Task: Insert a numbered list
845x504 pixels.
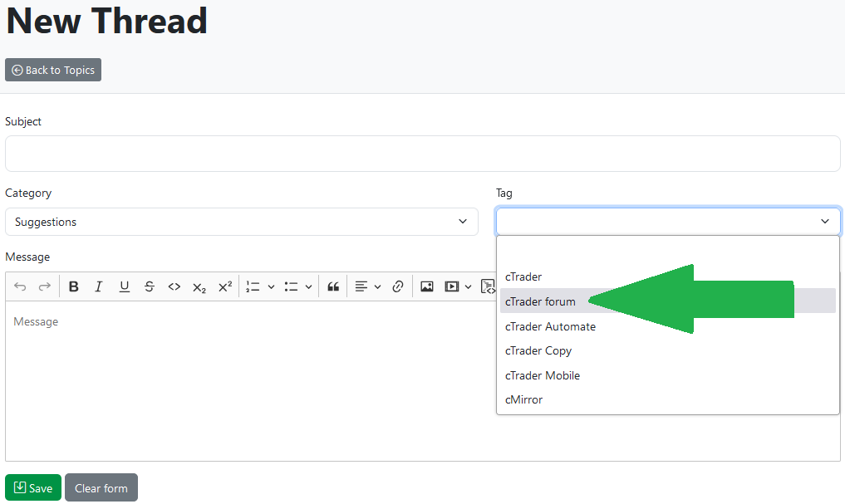Action: click(253, 286)
